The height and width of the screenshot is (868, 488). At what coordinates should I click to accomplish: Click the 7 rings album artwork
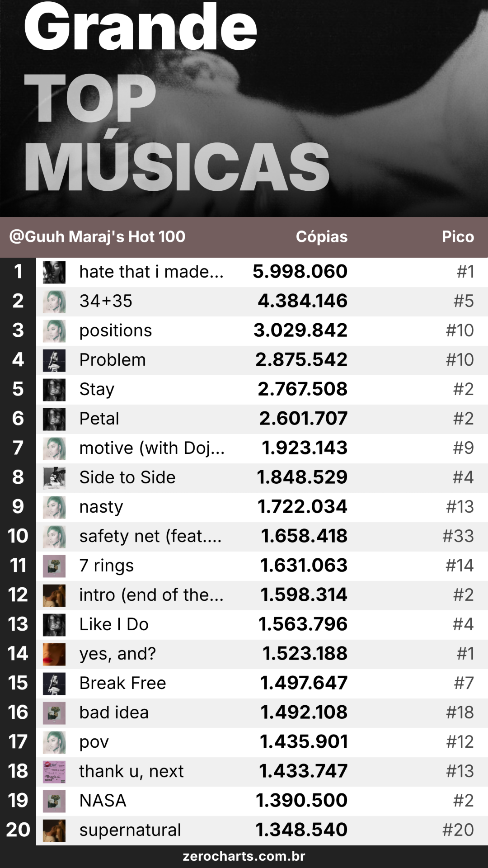pyautogui.click(x=54, y=566)
